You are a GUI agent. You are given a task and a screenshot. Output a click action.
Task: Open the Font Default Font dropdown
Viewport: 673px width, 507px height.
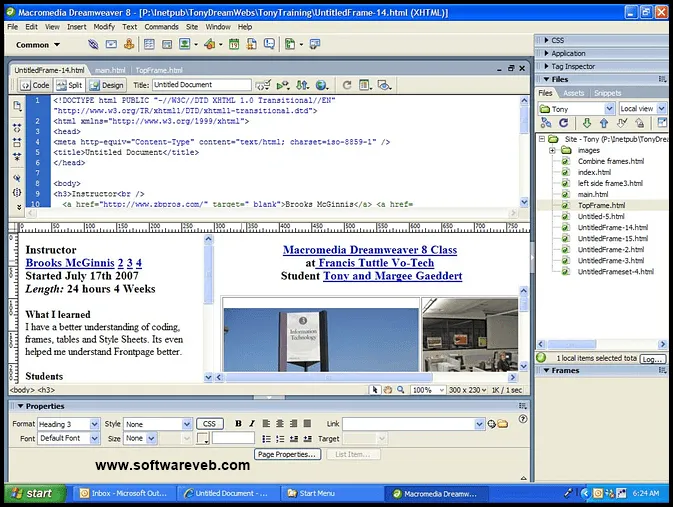[94, 438]
